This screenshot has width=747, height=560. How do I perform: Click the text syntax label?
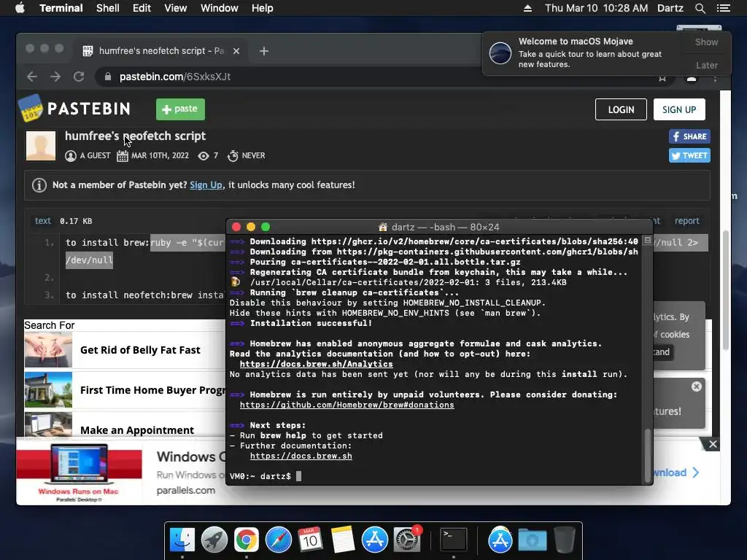(x=42, y=220)
